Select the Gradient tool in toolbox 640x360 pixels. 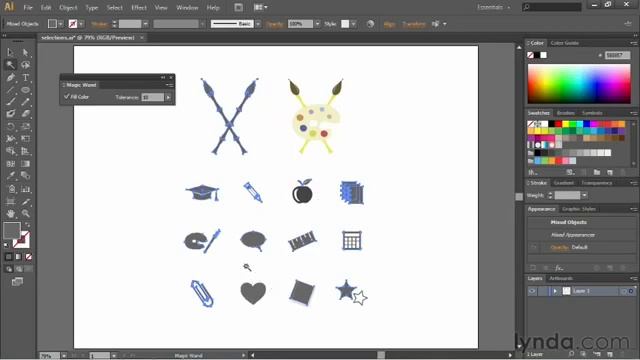point(25,164)
